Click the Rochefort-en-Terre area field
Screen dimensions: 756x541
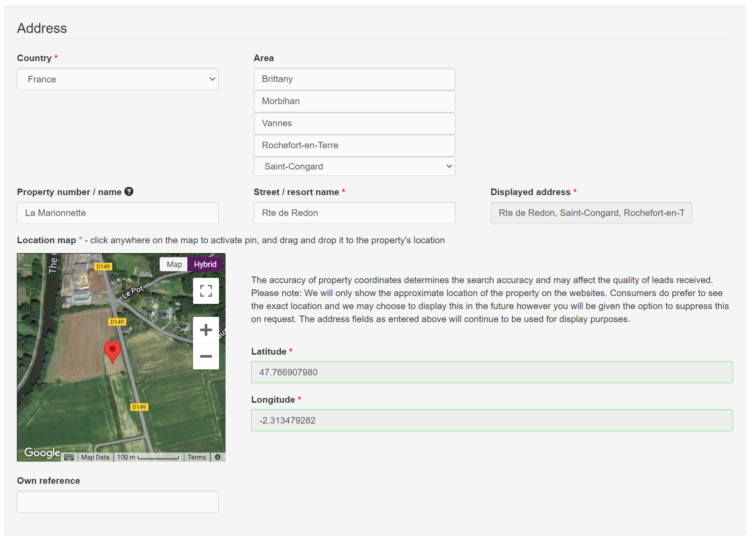click(x=354, y=145)
